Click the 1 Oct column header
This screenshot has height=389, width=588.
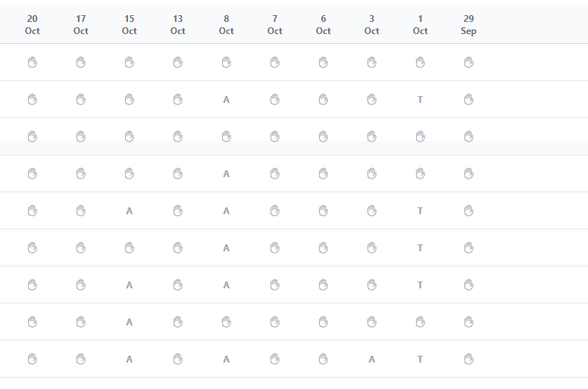(x=420, y=24)
